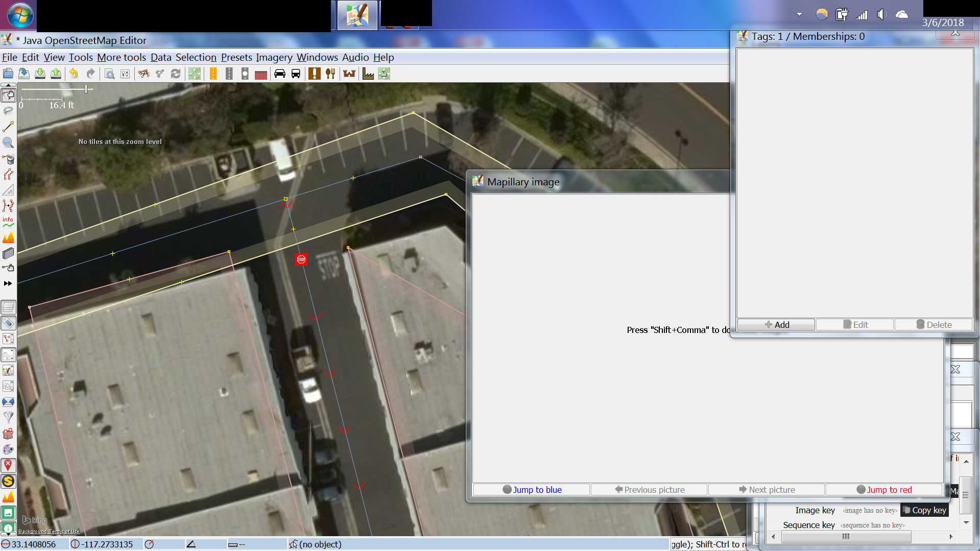Select the Lasso selection tool
Viewport: 980px width, 551px height.
(8, 111)
